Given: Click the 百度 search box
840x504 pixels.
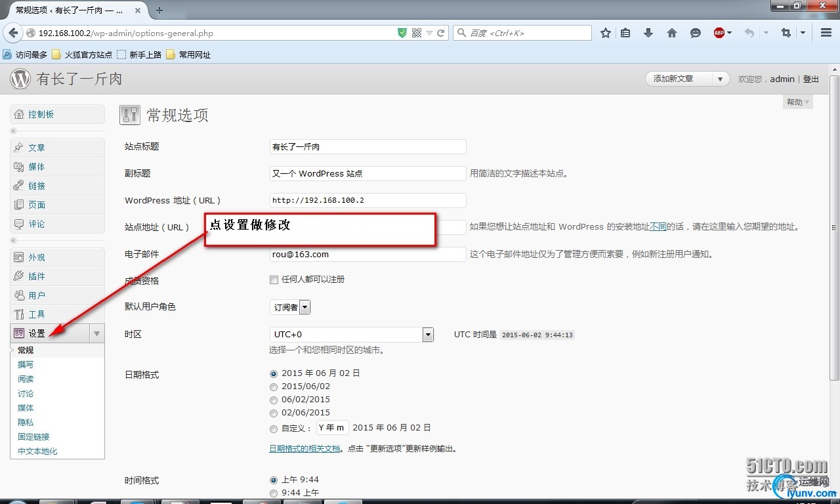Looking at the screenshot, I should 522,33.
